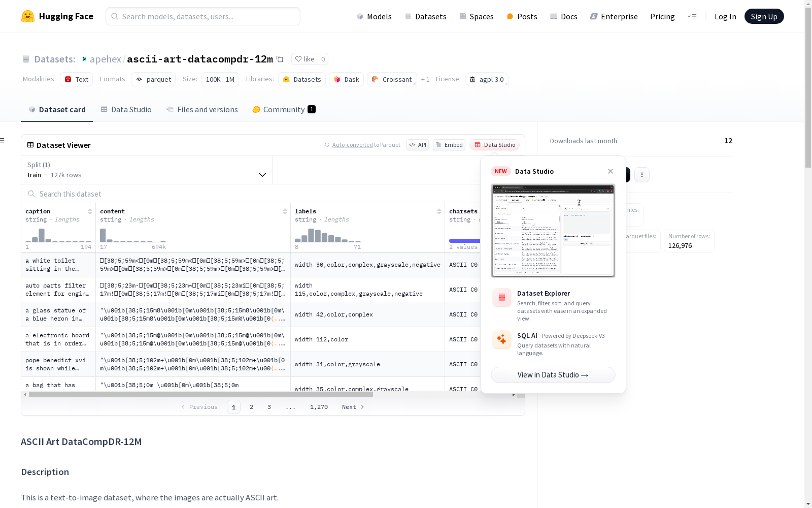Click the agpl-3.0 license tag
The width and height of the screenshot is (812, 508).
[x=487, y=79]
